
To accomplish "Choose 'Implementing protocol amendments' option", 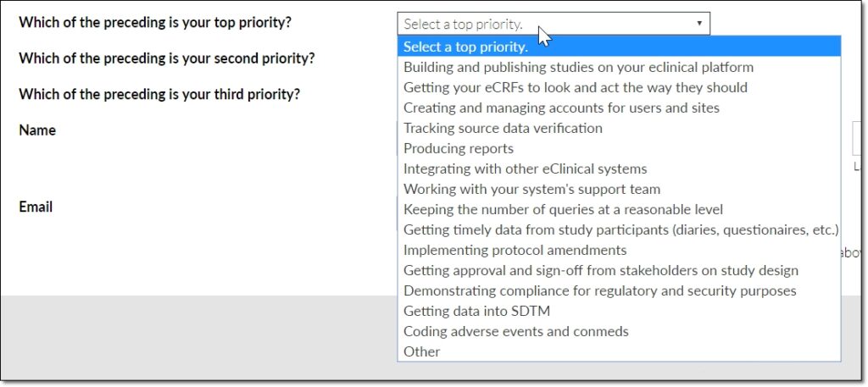I will [x=515, y=250].
